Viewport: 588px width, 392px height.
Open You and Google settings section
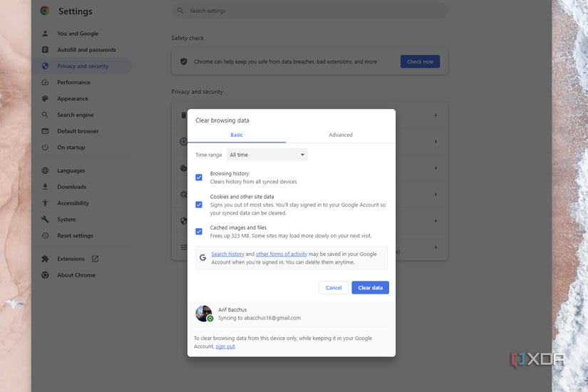tap(78, 33)
